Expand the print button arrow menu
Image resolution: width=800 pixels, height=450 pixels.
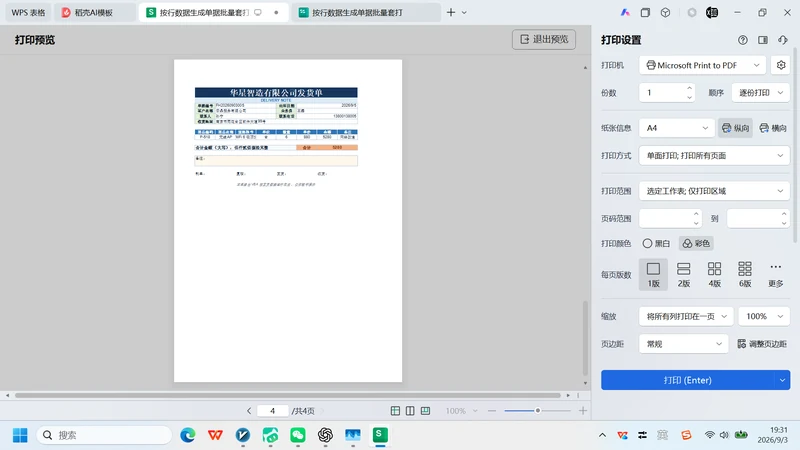(x=782, y=380)
